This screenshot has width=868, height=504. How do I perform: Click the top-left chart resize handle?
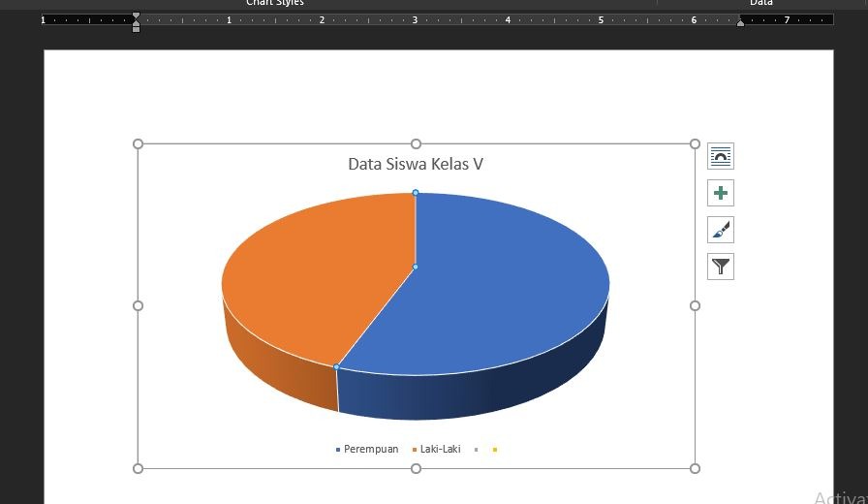[138, 144]
